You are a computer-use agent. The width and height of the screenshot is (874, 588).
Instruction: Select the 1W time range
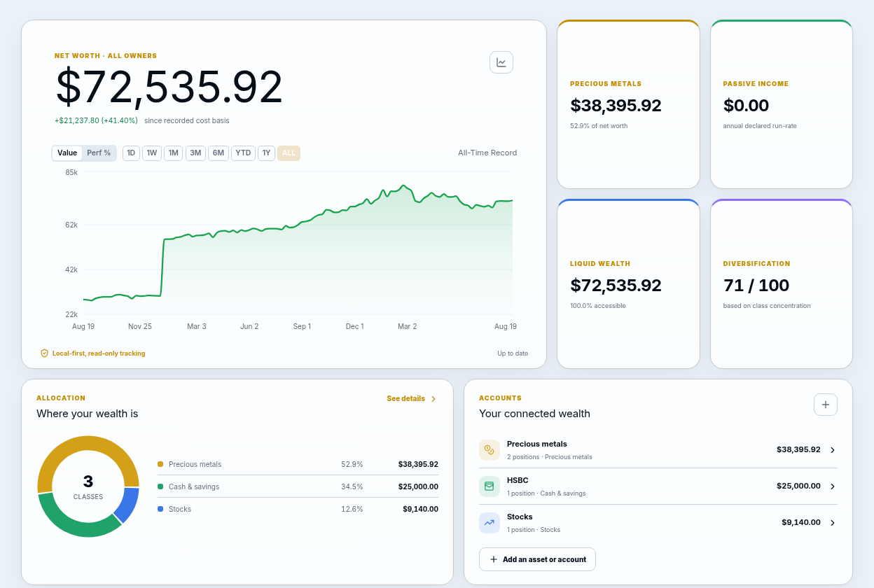pos(152,153)
